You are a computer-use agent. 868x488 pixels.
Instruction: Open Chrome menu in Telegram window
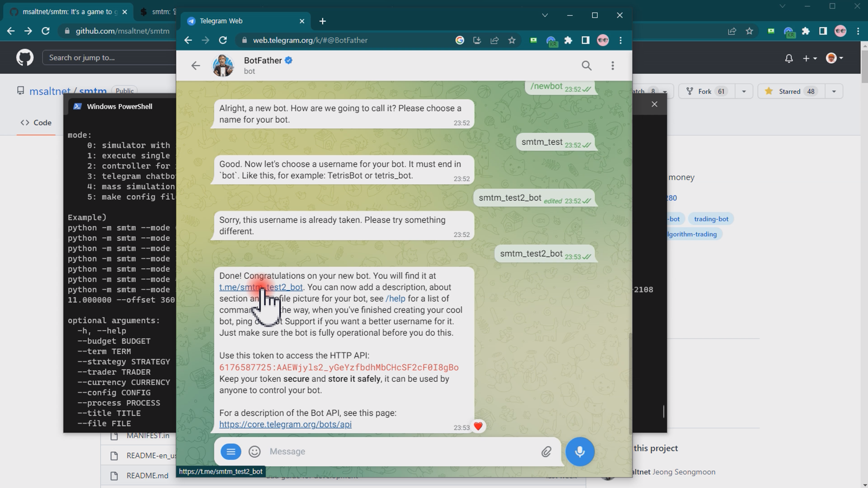click(621, 40)
